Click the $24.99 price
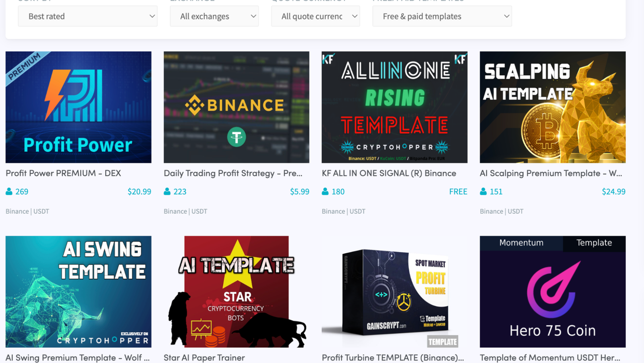The width and height of the screenshot is (644, 363). [x=614, y=192]
